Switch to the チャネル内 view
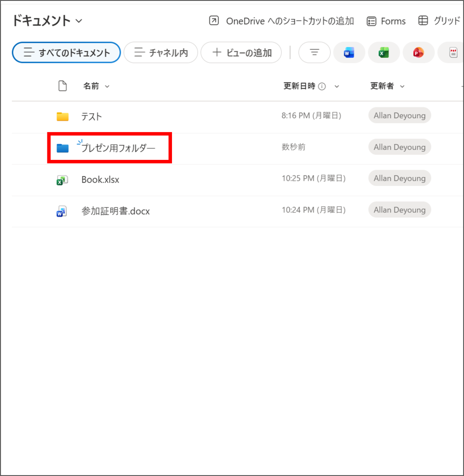 coord(161,53)
